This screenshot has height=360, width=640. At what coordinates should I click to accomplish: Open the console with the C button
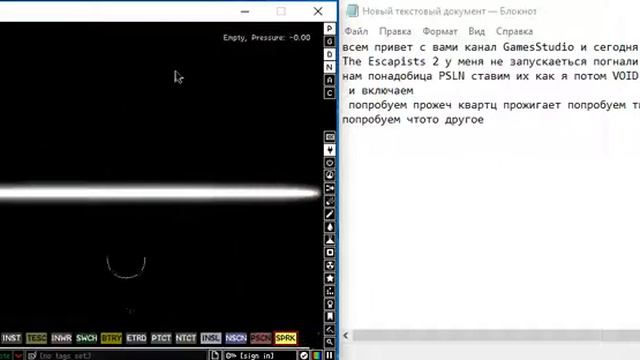(x=330, y=93)
